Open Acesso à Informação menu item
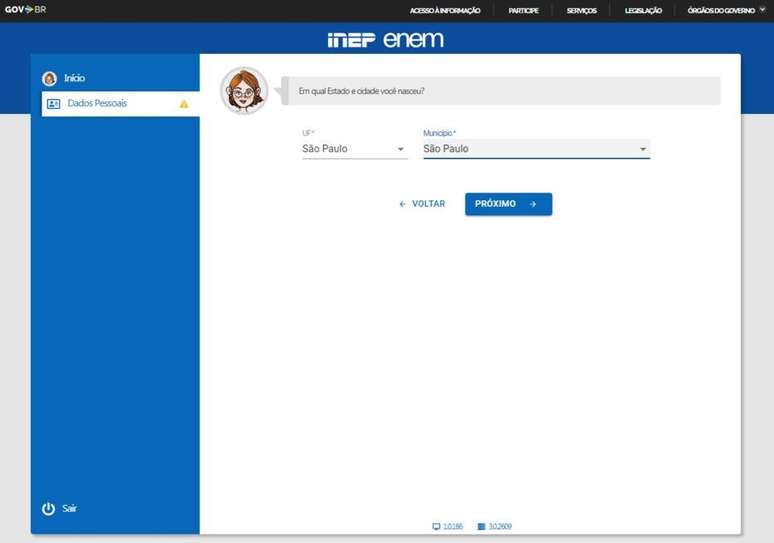 [x=445, y=10]
